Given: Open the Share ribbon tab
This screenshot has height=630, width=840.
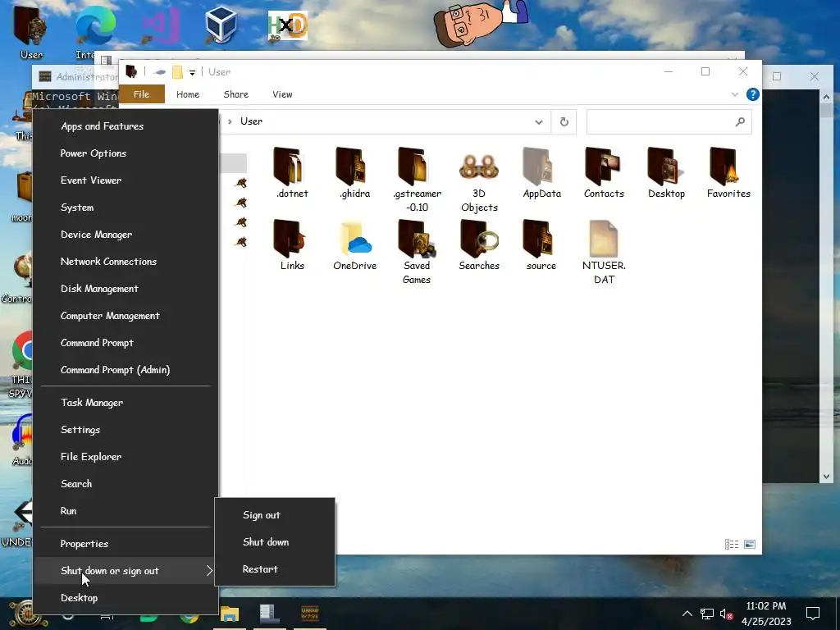Looking at the screenshot, I should tap(235, 94).
